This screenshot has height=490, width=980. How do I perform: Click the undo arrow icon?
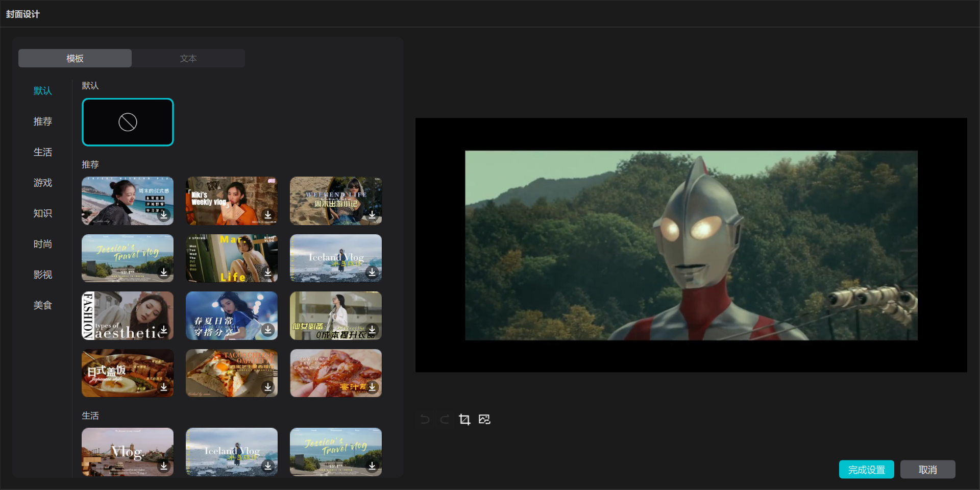(x=425, y=420)
